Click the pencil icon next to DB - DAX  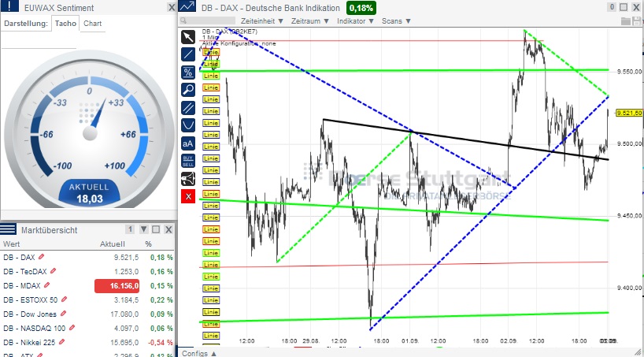[41, 257]
